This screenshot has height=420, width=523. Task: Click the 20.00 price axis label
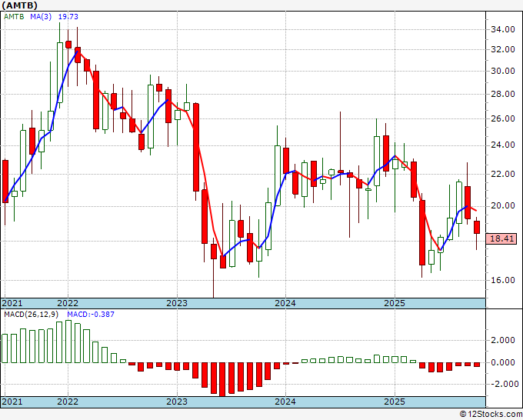pos(502,206)
